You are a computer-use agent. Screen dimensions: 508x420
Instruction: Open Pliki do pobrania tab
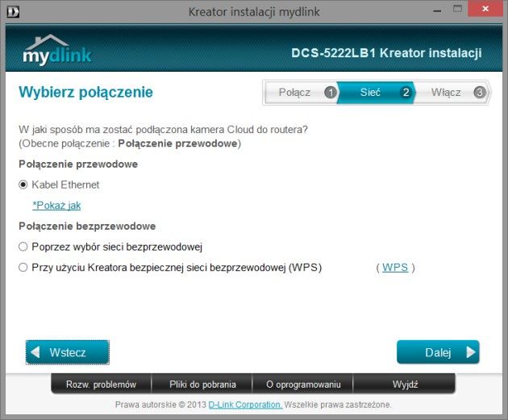[x=202, y=384]
